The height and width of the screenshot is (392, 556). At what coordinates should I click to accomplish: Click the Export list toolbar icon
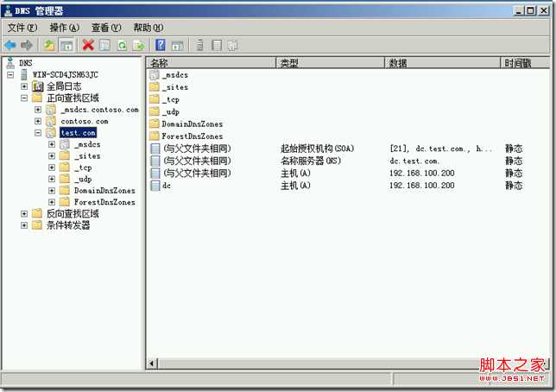pyautogui.click(x=139, y=46)
